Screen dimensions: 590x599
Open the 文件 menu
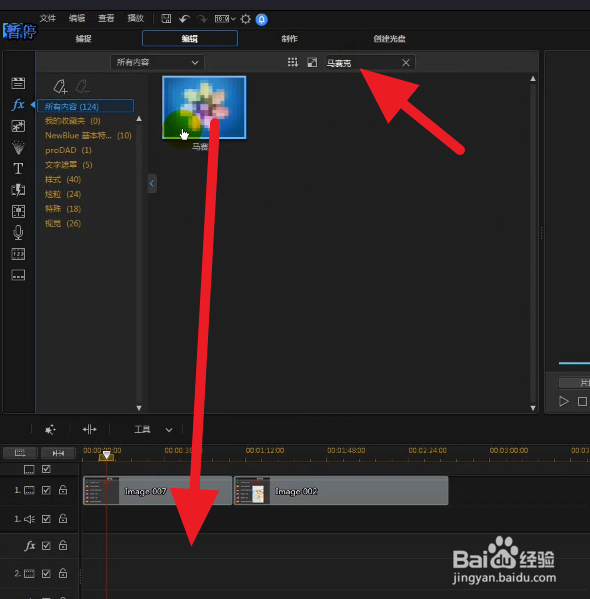click(x=48, y=18)
